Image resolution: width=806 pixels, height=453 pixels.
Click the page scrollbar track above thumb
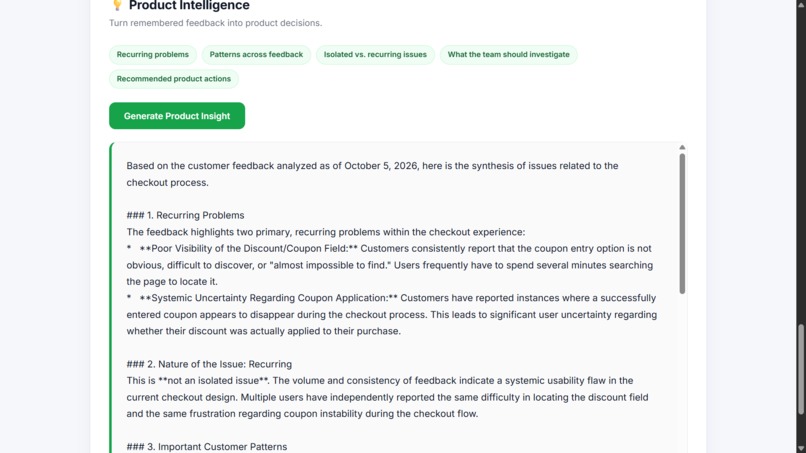(801, 165)
